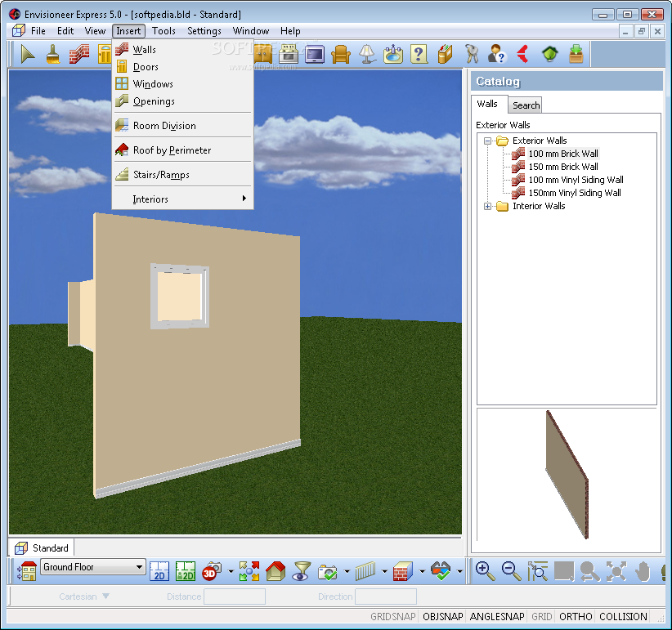672x630 pixels.
Task: Click the 3D glasses checkmark icon
Action: click(441, 571)
